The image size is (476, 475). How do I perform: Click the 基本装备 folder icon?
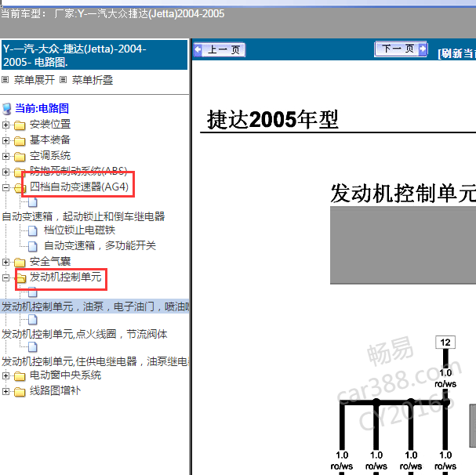20,141
